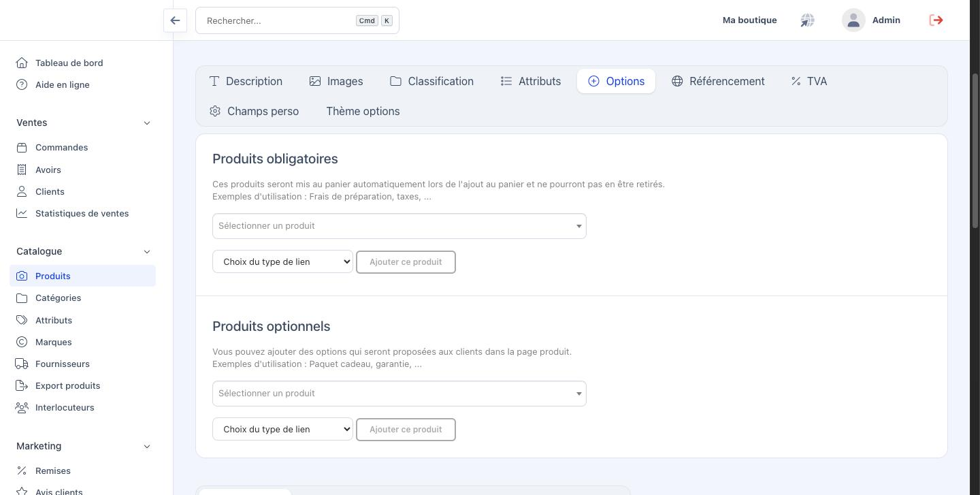The image size is (980, 495).
Task: Click the red logout icon
Action: coord(936,20)
